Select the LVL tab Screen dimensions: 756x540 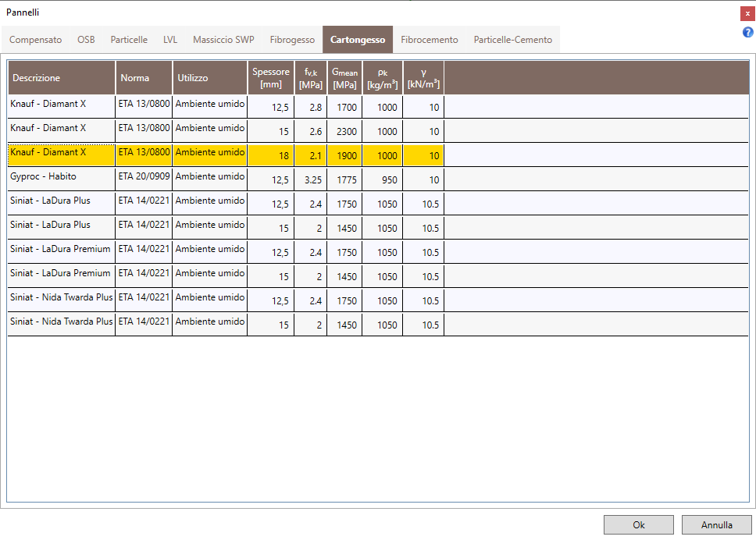(x=170, y=40)
